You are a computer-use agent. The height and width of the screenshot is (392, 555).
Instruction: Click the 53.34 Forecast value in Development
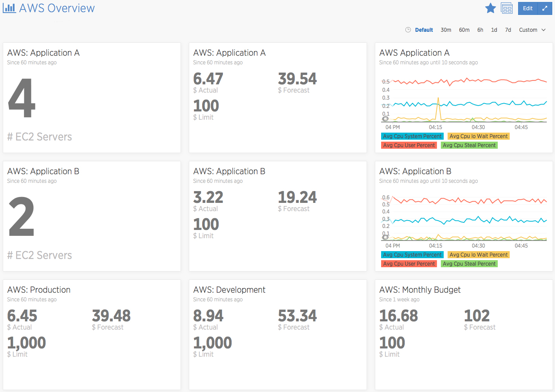pyautogui.click(x=297, y=316)
